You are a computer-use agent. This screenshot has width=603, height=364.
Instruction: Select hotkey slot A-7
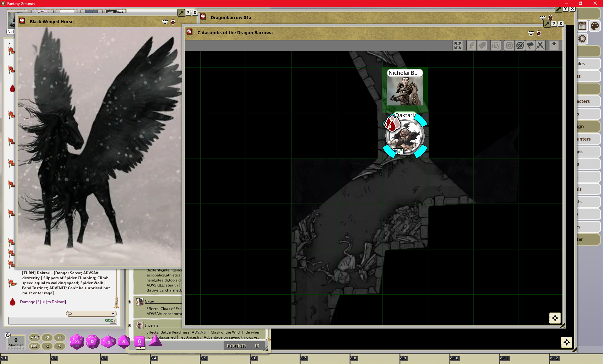click(324, 359)
